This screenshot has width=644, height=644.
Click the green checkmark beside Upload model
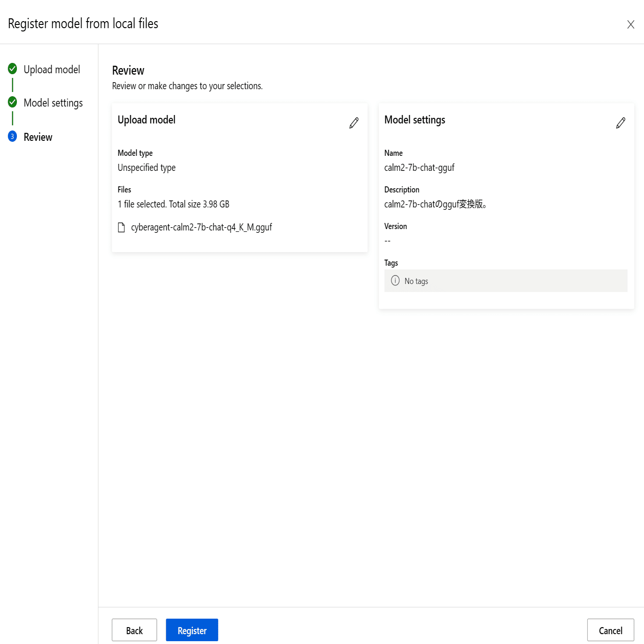pos(13,69)
